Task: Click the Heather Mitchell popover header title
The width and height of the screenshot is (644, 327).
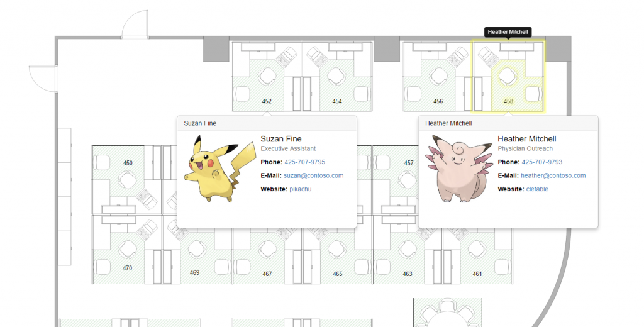Action: [448, 123]
